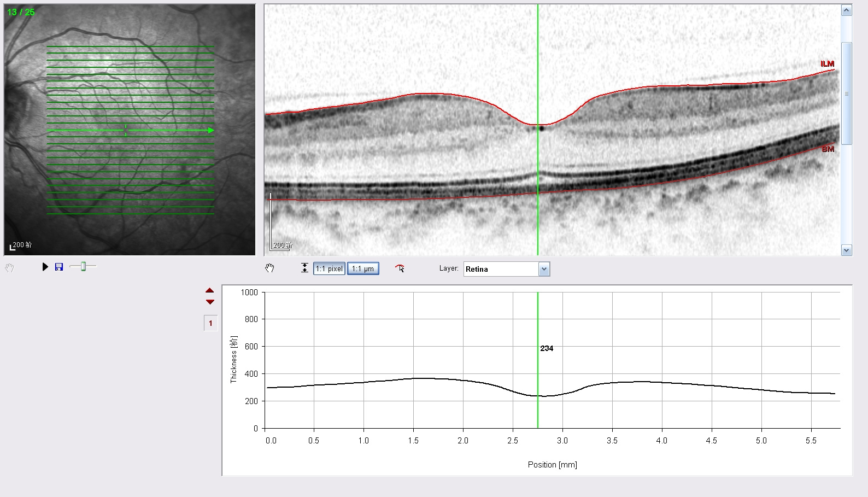The height and width of the screenshot is (497, 868).
Task: Click the ILM boundary label
Action: (827, 64)
